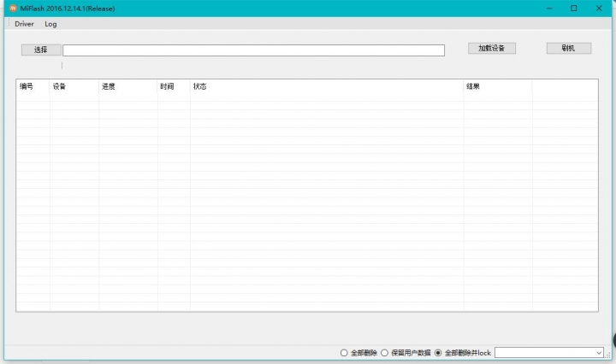
Task: Open the Log menu
Action: (x=50, y=24)
